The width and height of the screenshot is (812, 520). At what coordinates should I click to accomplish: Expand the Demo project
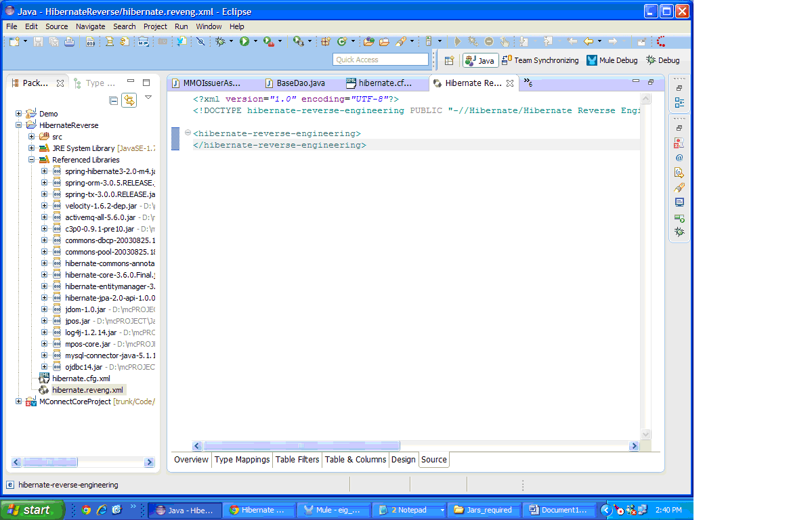(x=19, y=114)
